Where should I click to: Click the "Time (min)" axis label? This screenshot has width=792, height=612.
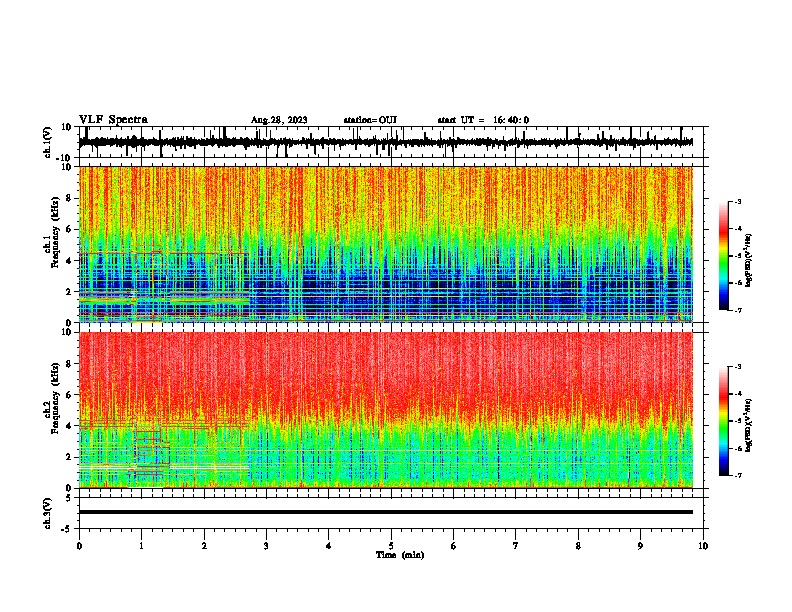click(x=400, y=555)
